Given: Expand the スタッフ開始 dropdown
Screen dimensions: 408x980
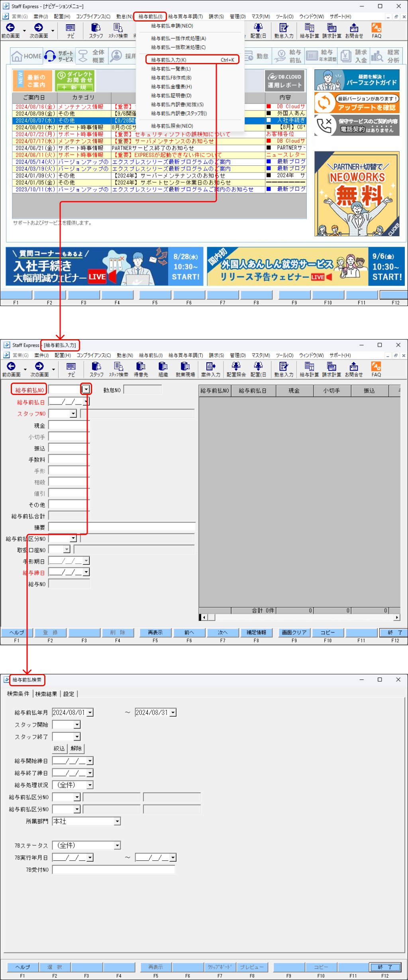Looking at the screenshot, I should [77, 725].
